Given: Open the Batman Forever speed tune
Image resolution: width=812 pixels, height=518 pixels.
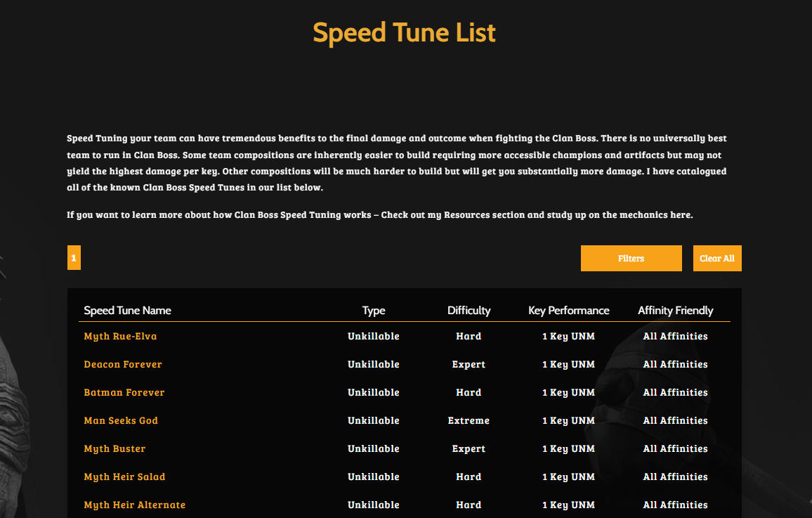Looking at the screenshot, I should click(x=124, y=392).
